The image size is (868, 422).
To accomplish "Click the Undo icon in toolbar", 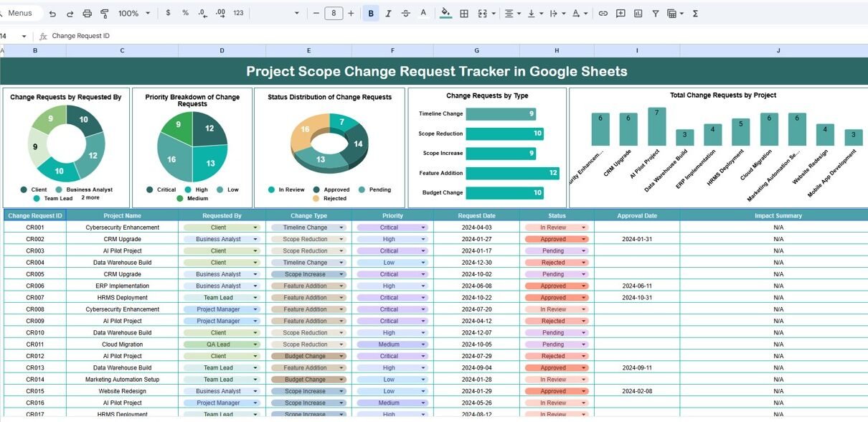I will pos(52,14).
